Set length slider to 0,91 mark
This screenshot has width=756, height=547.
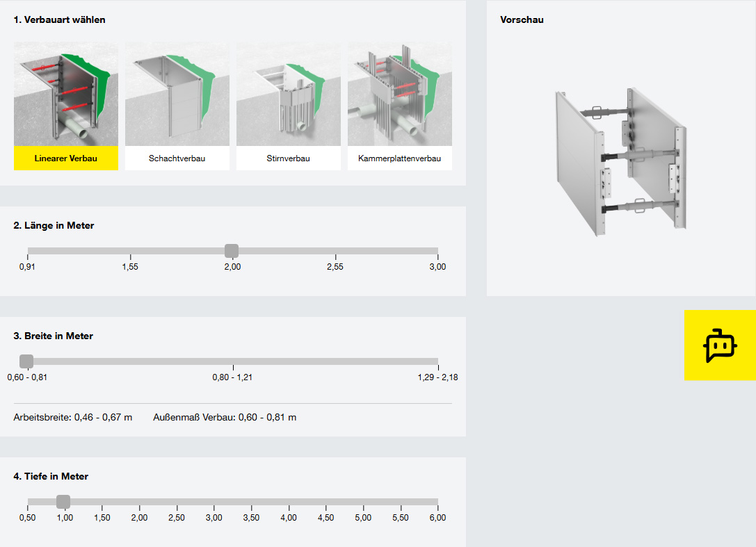[28, 251]
